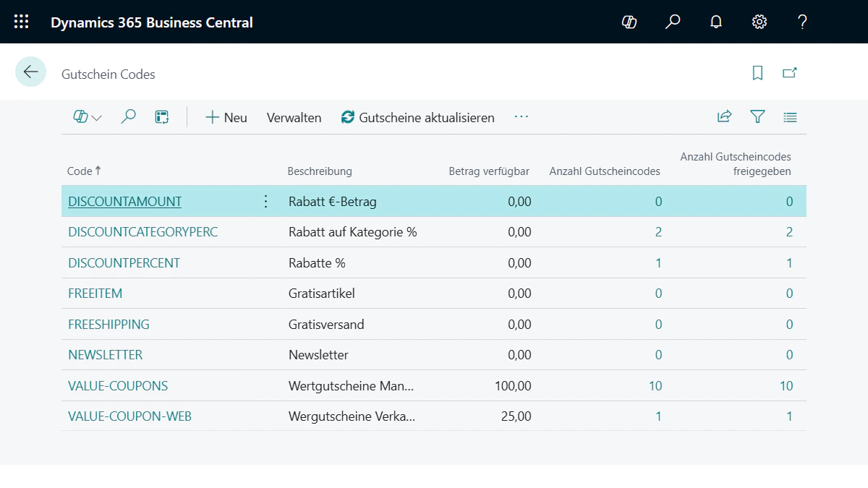This screenshot has height=488, width=868.
Task: Click Gutscheine aktualisieren
Action: coord(418,117)
